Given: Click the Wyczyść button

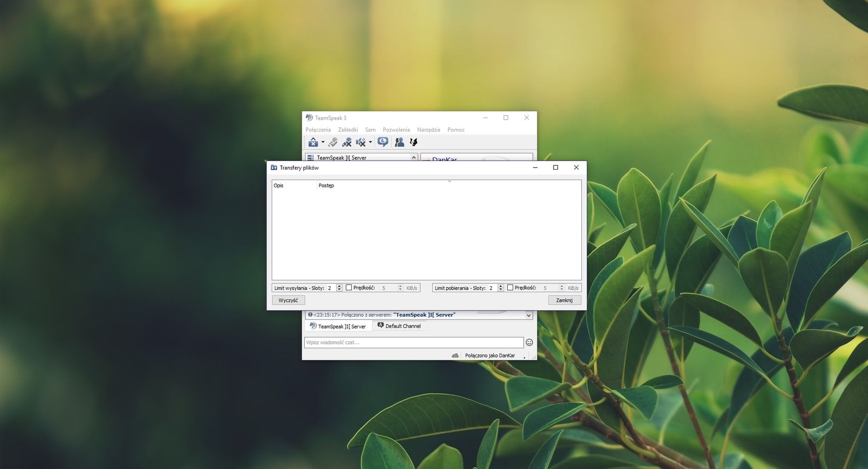Looking at the screenshot, I should [288, 300].
